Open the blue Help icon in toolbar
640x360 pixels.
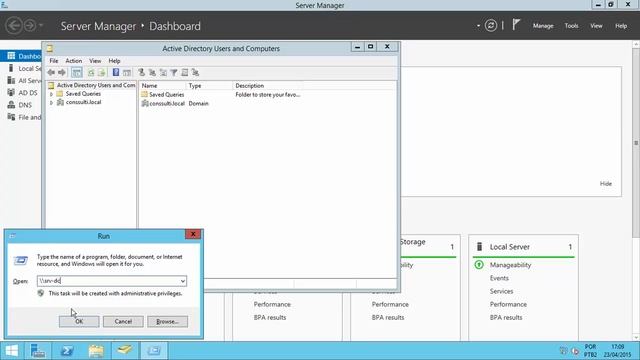(116, 73)
